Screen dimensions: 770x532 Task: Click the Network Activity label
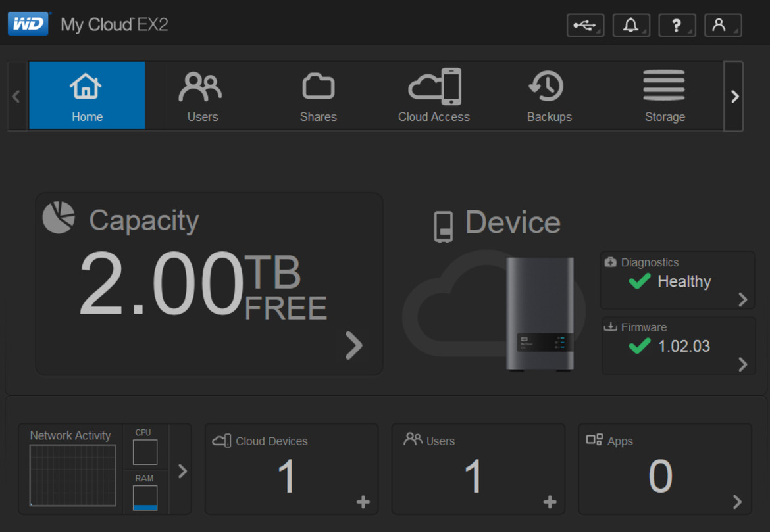[x=70, y=435]
